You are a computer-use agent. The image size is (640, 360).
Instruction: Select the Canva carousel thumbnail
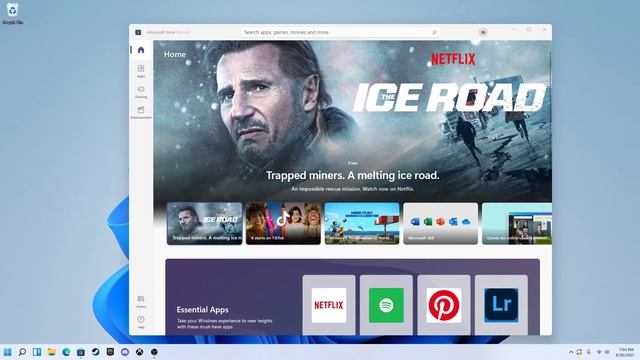click(x=517, y=223)
